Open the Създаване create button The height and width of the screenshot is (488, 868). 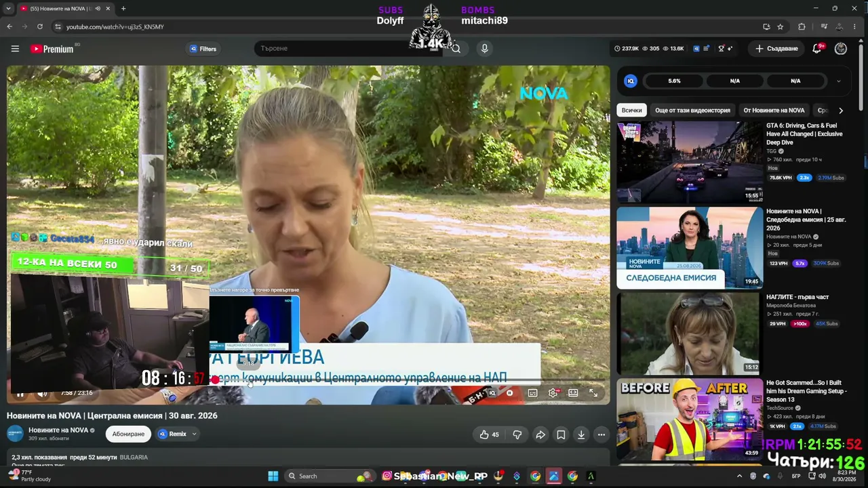776,49
